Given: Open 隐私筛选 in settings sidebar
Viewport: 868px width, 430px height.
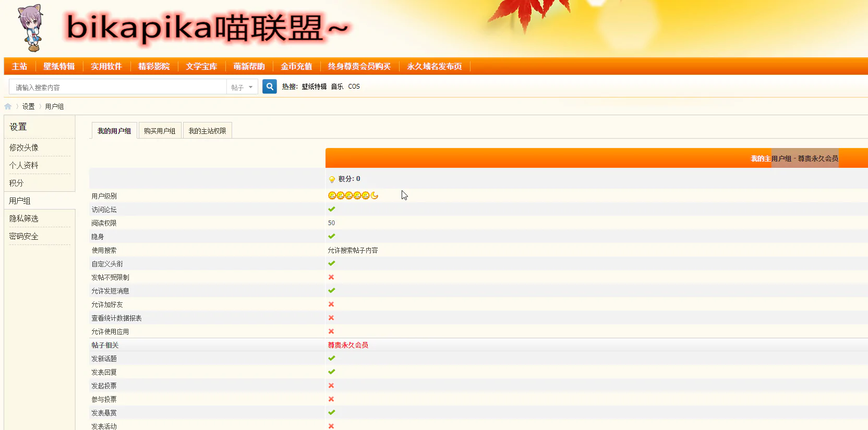Looking at the screenshot, I should pyautogui.click(x=24, y=218).
